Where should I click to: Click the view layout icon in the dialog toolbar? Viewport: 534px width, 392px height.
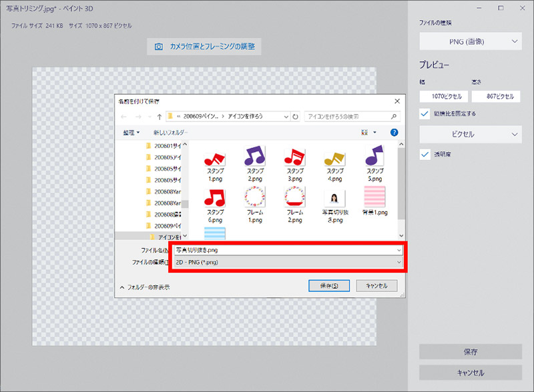(x=364, y=133)
